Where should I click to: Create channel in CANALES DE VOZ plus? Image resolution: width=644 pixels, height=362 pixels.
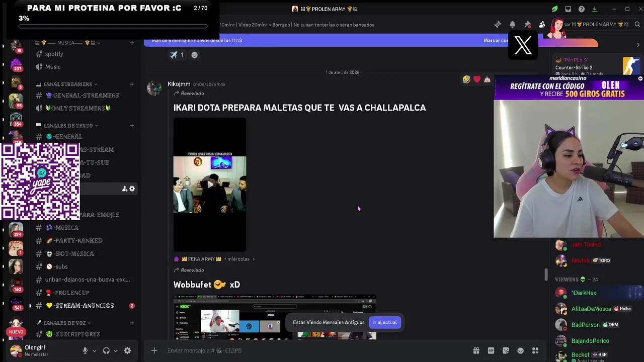click(132, 323)
